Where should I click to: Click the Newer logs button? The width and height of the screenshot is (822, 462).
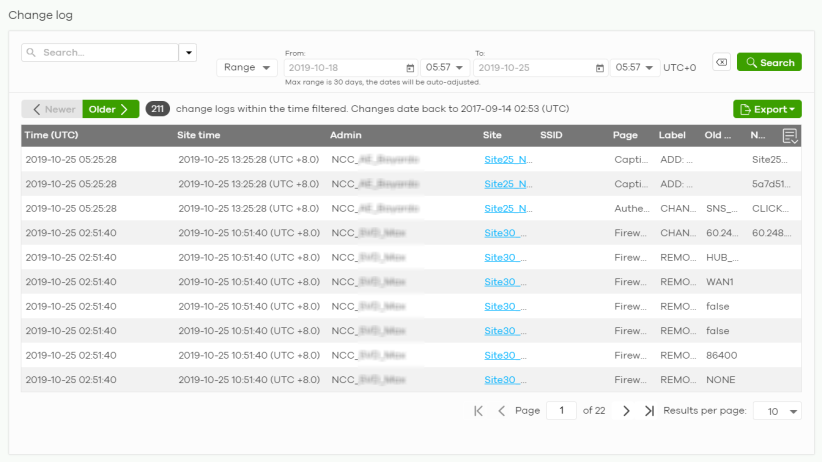click(52, 109)
